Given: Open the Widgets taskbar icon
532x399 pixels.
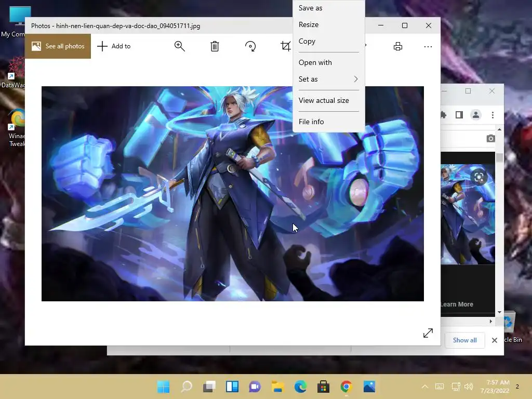Looking at the screenshot, I should 232,387.
